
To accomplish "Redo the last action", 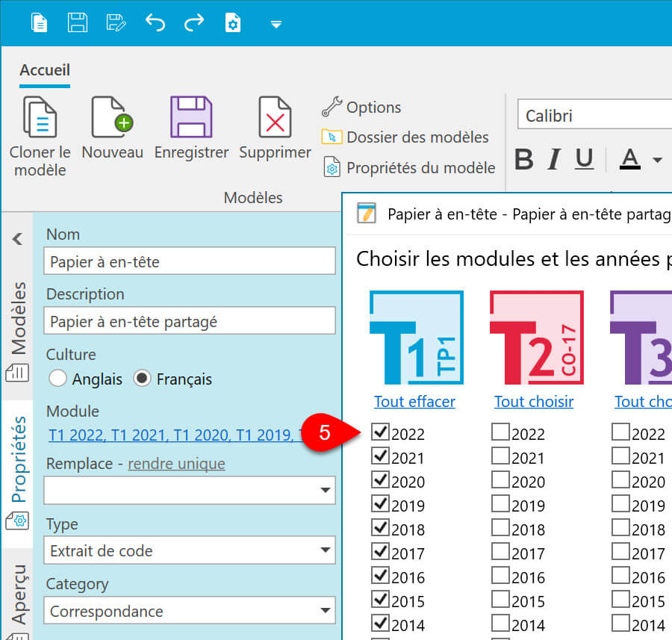I will (193, 22).
